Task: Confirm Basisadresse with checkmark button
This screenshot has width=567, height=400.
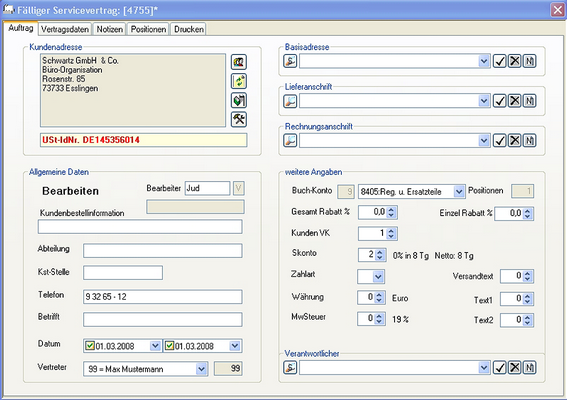Action: [x=499, y=61]
